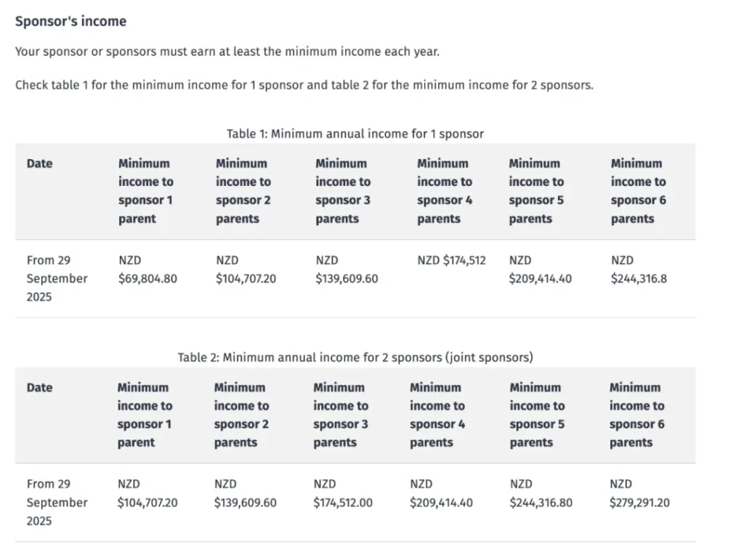744x560 pixels.
Task: Select Table 1's "sponsor 3 parents" column header
Action: [x=342, y=191]
